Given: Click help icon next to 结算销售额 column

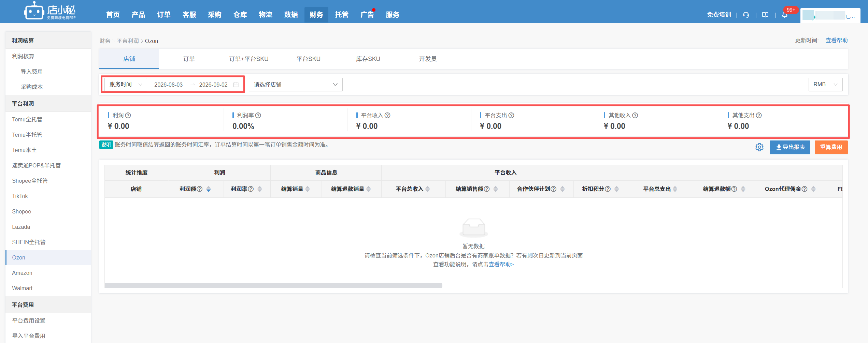Looking at the screenshot, I should tap(487, 189).
